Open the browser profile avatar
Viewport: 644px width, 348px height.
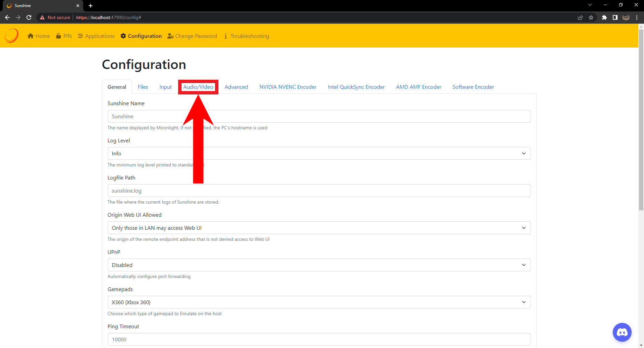pos(626,17)
